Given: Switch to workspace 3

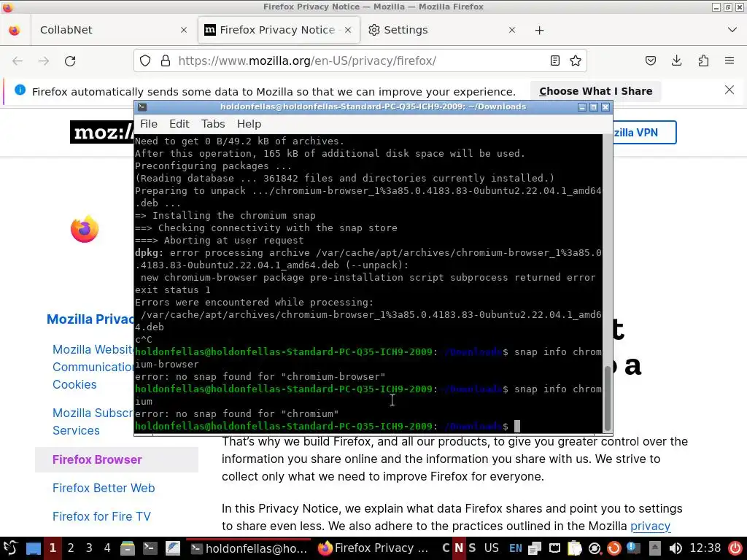Looking at the screenshot, I should tap(89, 548).
